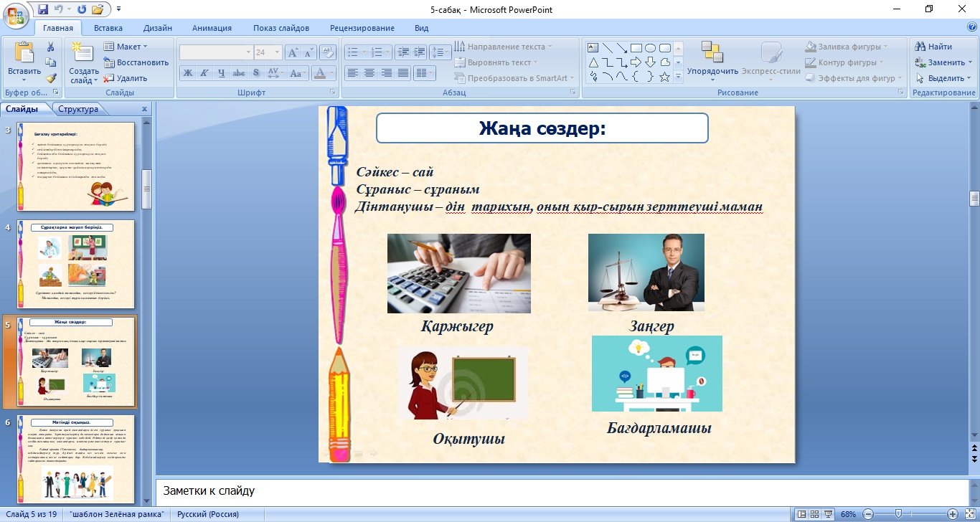The width and height of the screenshot is (980, 522).
Task: Save the presentation via Quick Access floppy icon
Action: click(42, 9)
